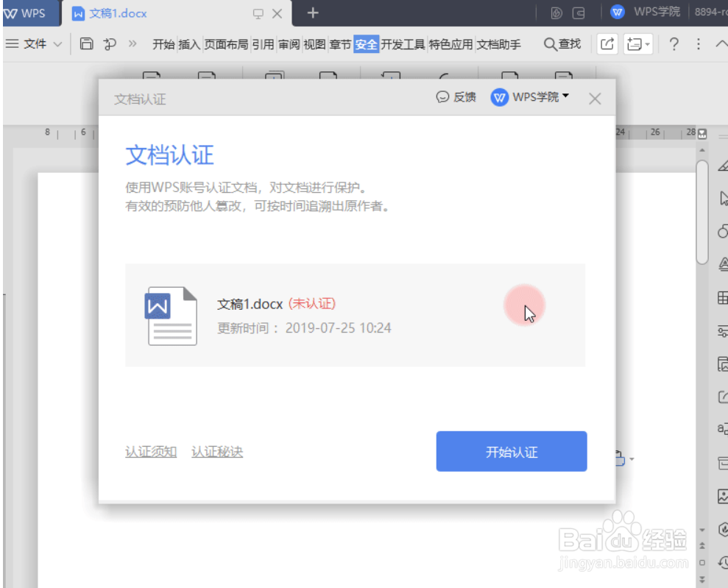728x588 pixels.
Task: Open the 认证须知 link
Action: [x=151, y=452]
